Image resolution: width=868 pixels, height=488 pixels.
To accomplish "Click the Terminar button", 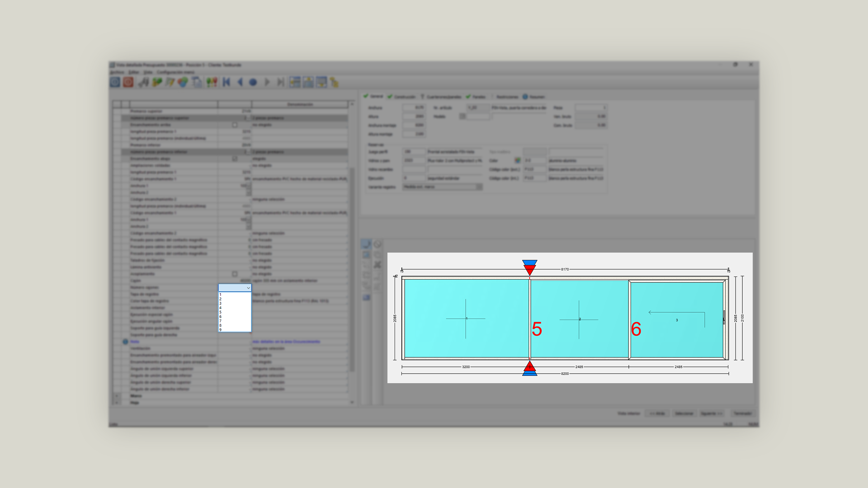I will [x=742, y=413].
